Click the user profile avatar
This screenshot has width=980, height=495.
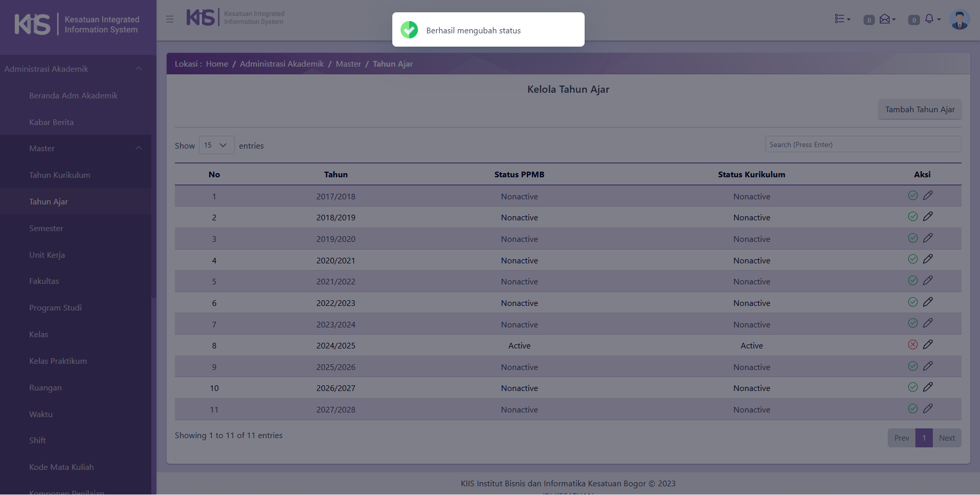tap(959, 19)
